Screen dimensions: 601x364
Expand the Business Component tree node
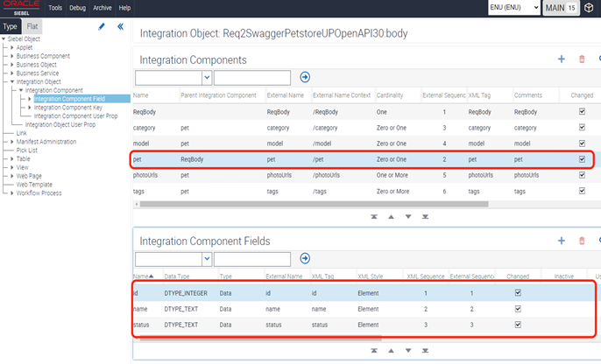click(x=12, y=56)
